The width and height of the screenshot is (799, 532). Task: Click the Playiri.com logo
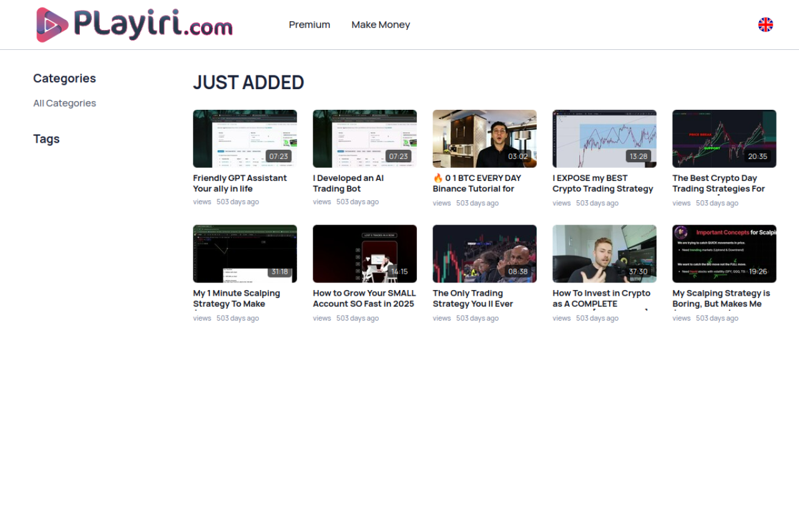click(x=134, y=25)
